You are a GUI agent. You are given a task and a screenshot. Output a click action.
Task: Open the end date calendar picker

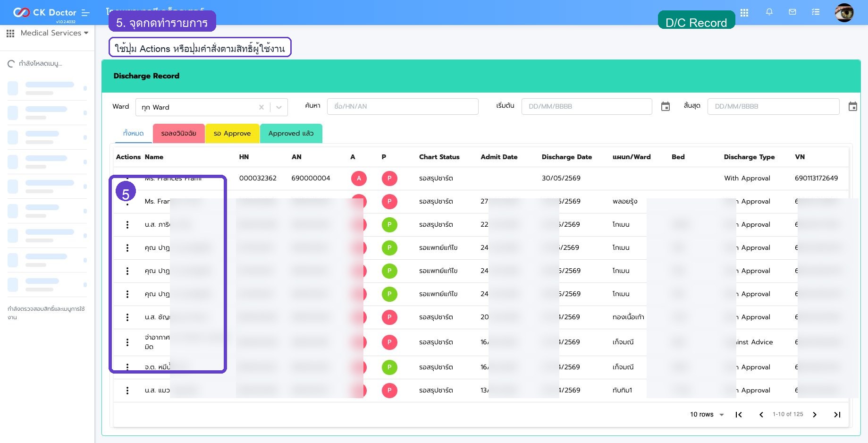tap(853, 107)
